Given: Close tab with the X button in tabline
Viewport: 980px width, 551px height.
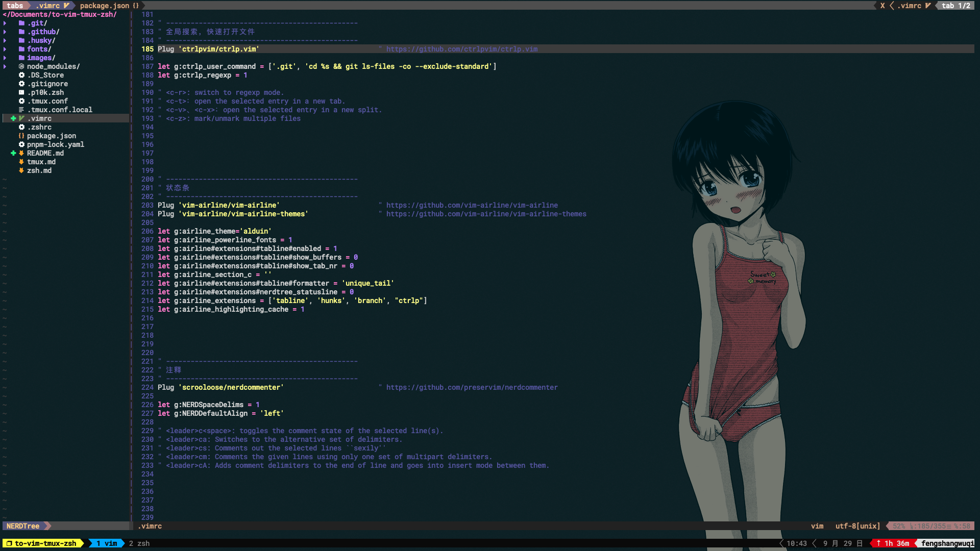Looking at the screenshot, I should [883, 6].
